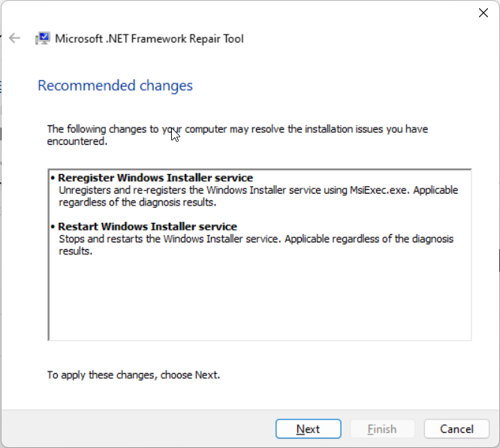500x448 pixels.
Task: Click the greyed-out Finish button
Action: click(381, 429)
